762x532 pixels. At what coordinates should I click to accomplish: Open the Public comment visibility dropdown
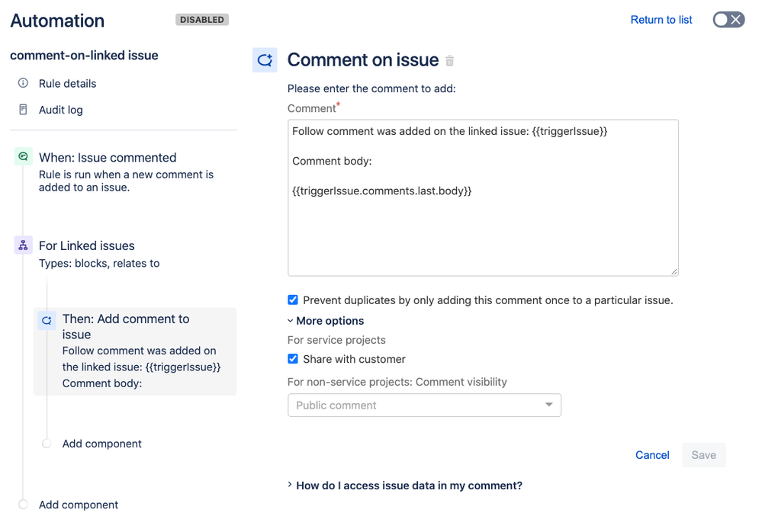coord(424,405)
